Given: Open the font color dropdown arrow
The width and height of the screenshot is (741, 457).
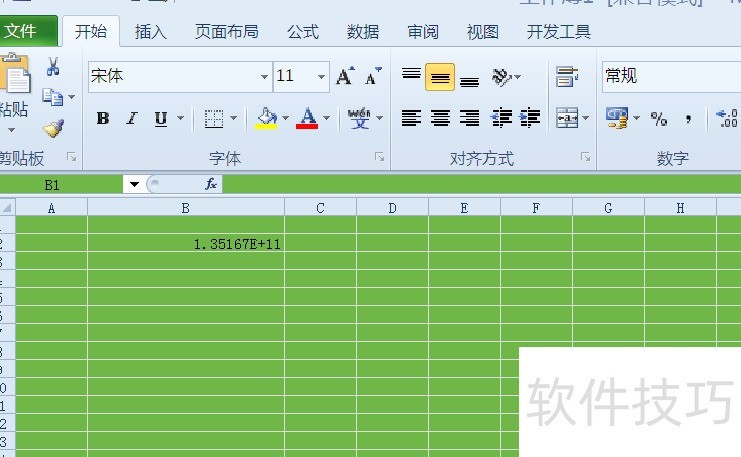Looking at the screenshot, I should (x=327, y=118).
